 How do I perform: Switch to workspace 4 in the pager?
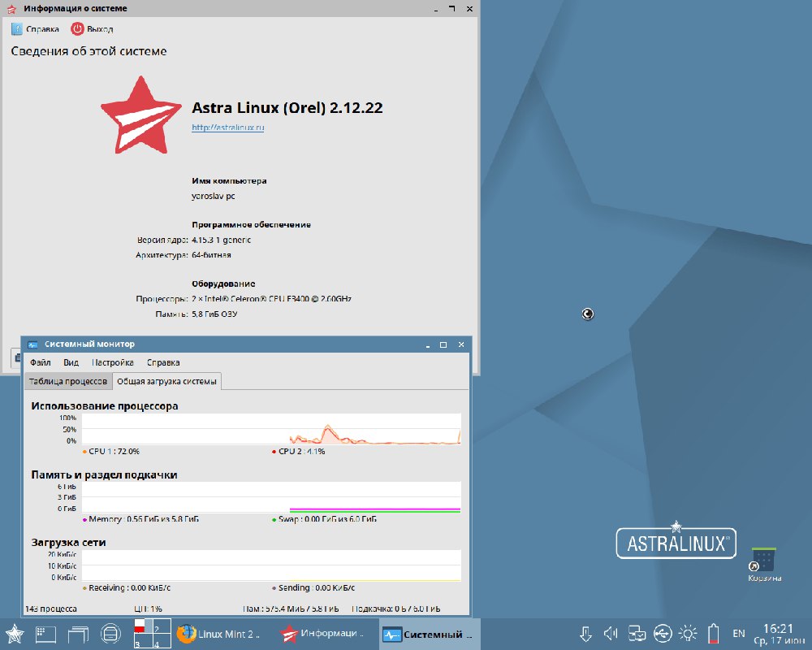162,641
